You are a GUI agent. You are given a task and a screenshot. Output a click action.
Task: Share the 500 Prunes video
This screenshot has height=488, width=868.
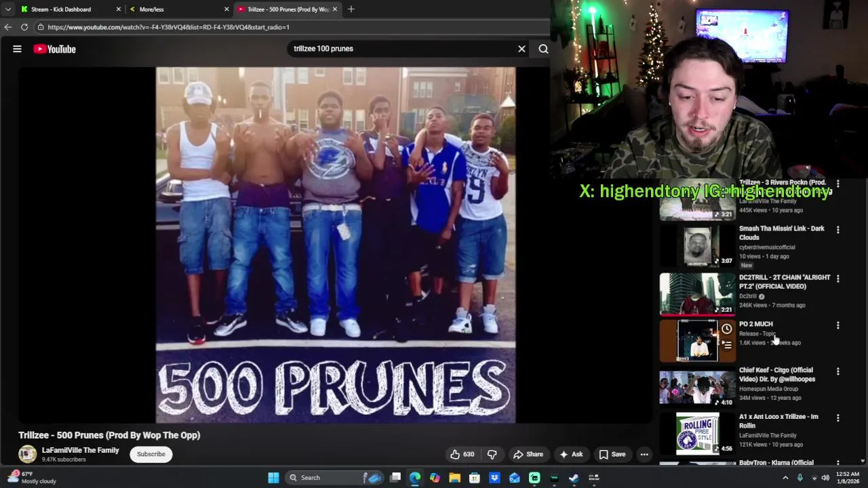pyautogui.click(x=528, y=454)
